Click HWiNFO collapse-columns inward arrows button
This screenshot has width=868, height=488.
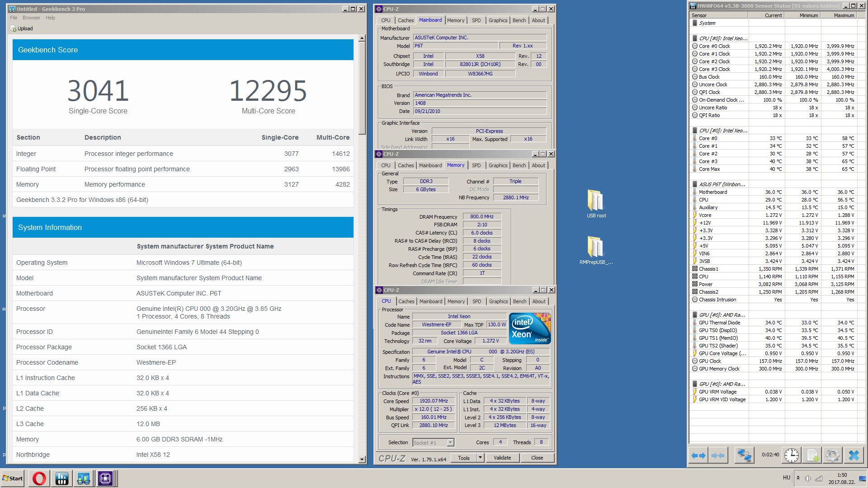717,455
